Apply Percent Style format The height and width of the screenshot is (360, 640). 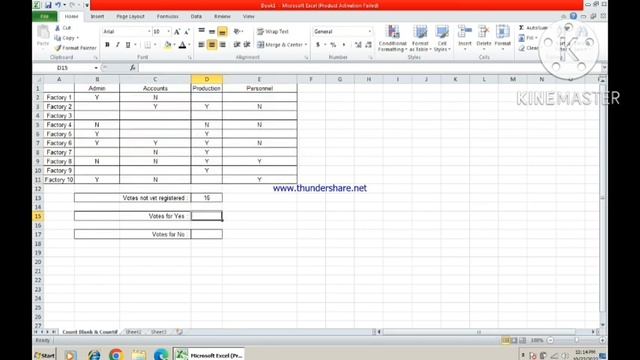(333, 44)
